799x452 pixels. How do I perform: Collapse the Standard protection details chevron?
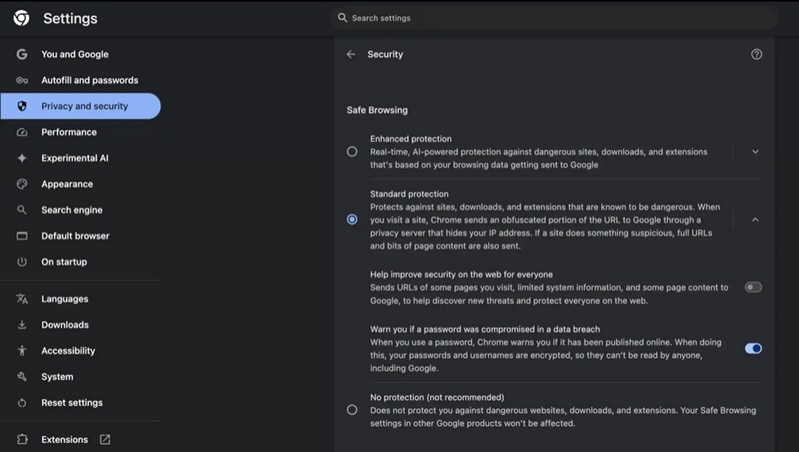pyautogui.click(x=755, y=220)
